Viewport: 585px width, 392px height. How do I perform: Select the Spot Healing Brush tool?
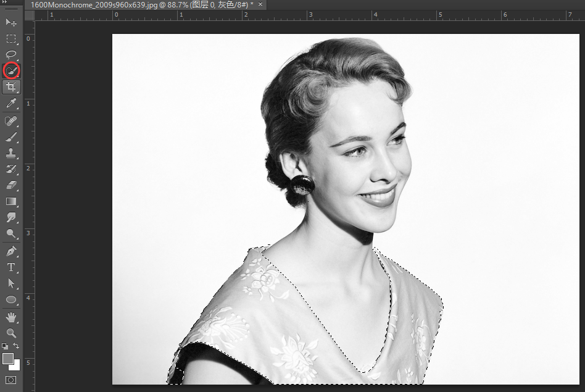(11, 121)
